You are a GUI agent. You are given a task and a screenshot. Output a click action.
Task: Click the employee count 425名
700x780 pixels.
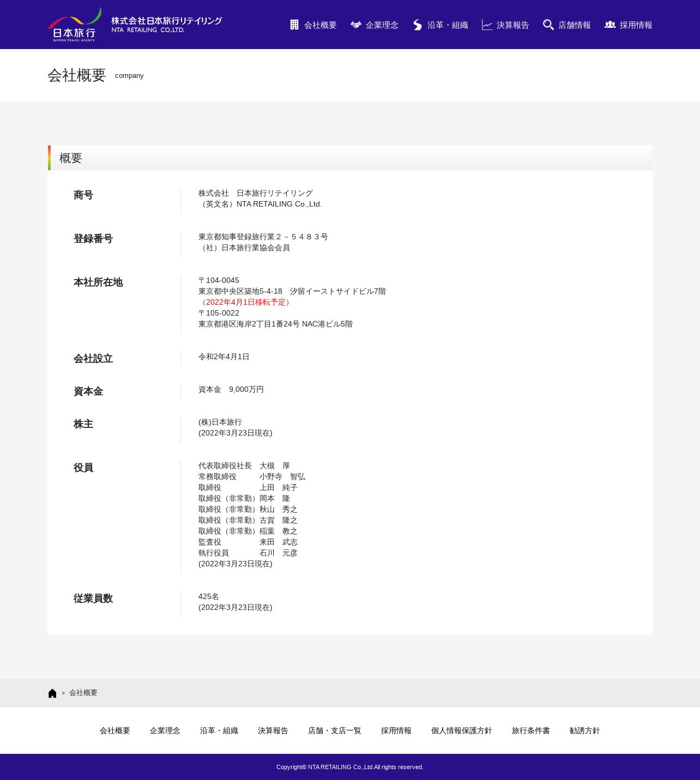click(x=209, y=597)
